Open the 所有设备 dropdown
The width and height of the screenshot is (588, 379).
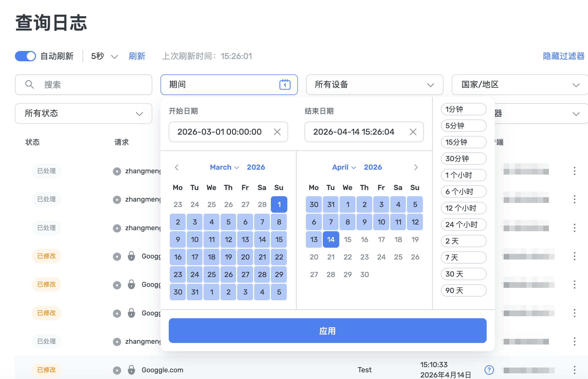pyautogui.click(x=374, y=85)
